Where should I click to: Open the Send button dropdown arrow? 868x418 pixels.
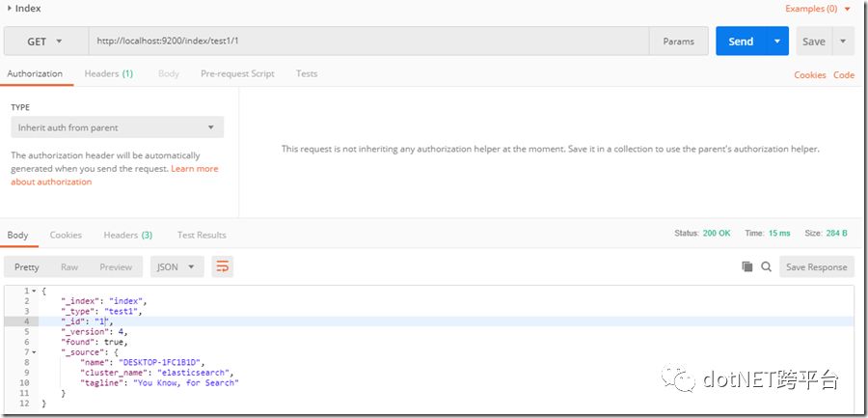click(777, 42)
